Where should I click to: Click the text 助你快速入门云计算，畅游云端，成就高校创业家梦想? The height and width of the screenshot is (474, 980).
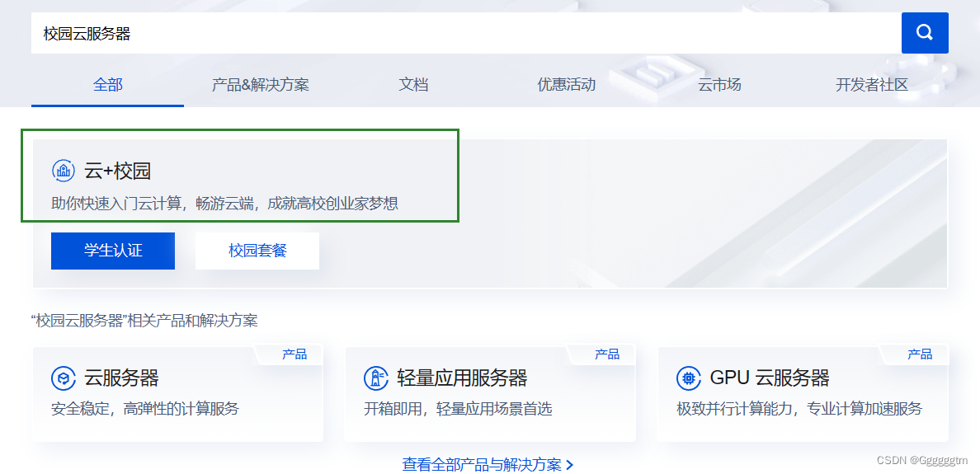pyautogui.click(x=224, y=204)
